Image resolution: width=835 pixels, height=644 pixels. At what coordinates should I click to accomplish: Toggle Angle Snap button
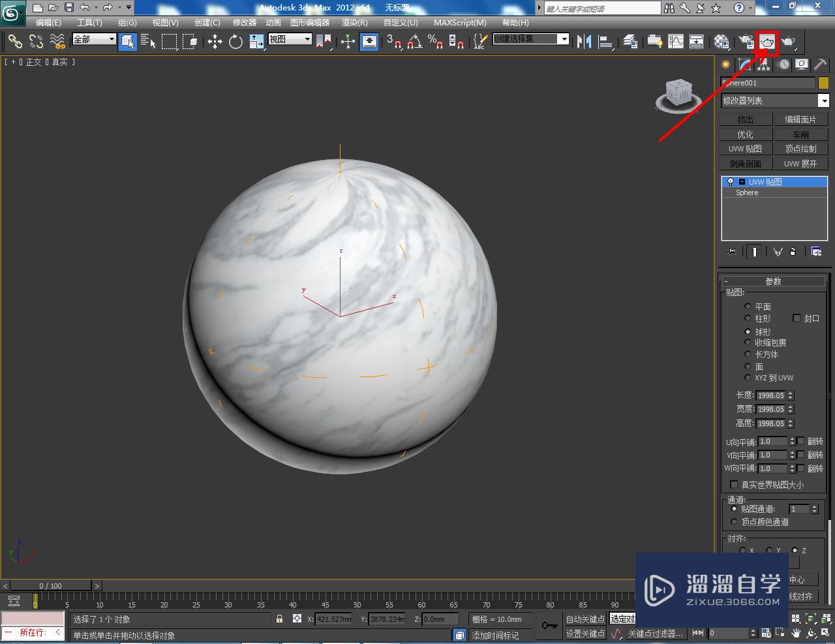[414, 42]
